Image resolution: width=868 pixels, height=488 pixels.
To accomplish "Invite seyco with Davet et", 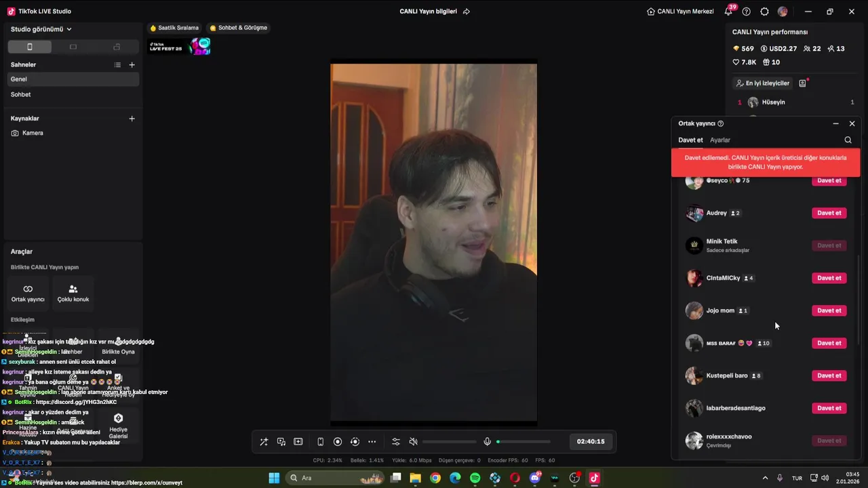I will pyautogui.click(x=829, y=180).
